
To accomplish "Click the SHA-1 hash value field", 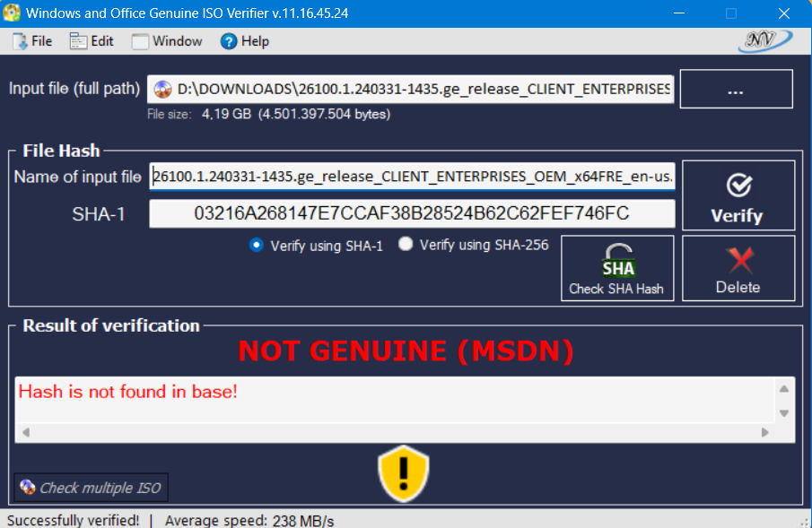I will (x=412, y=213).
